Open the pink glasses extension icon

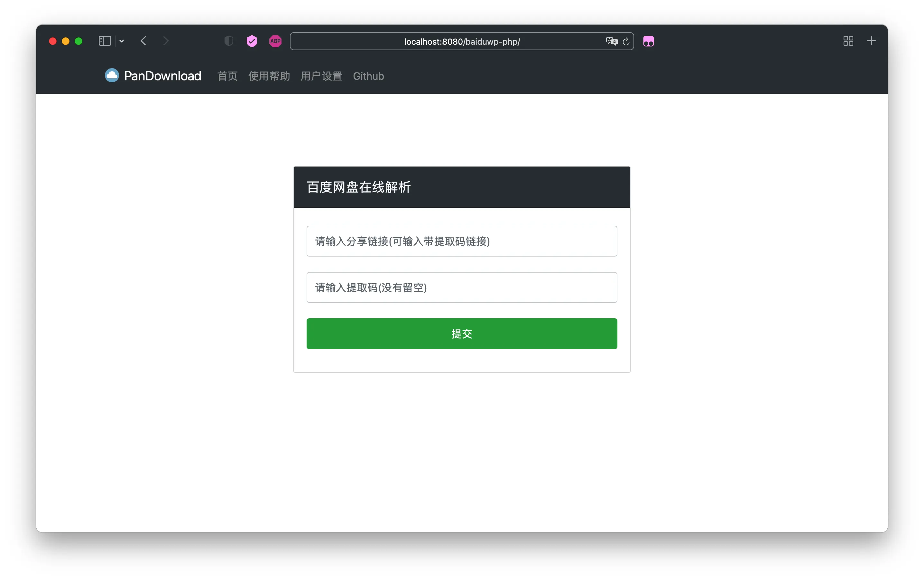tap(649, 41)
